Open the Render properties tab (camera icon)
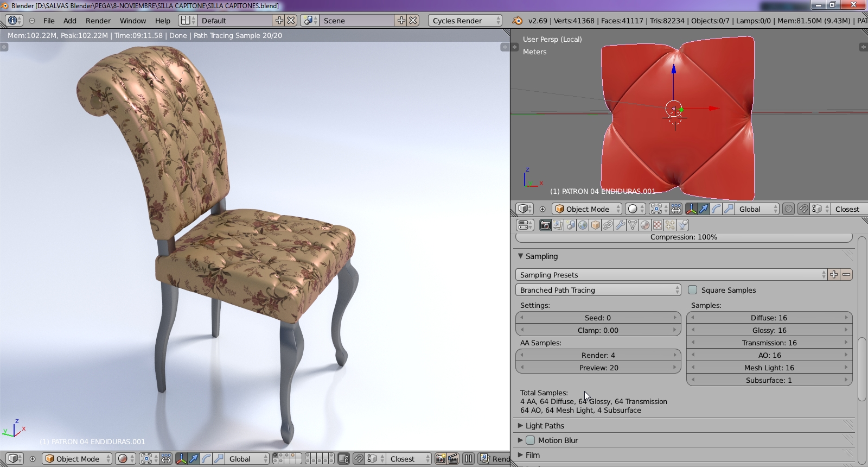This screenshot has height=467, width=868. point(545,225)
